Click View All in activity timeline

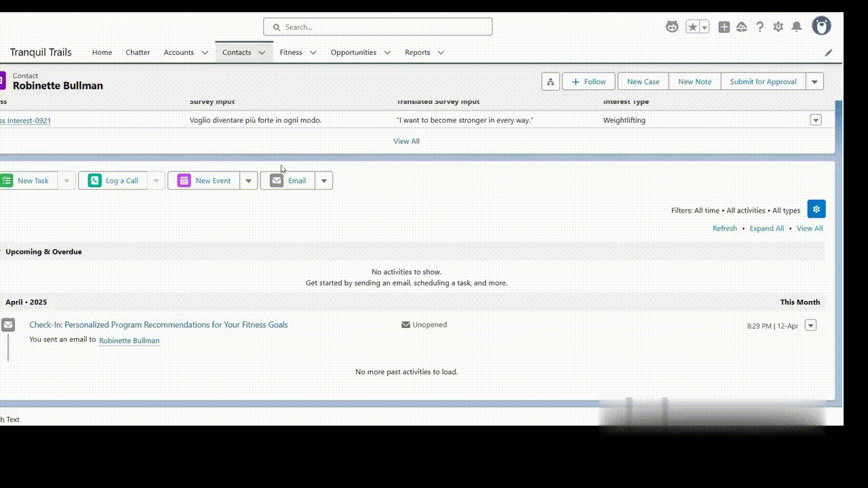pos(810,228)
